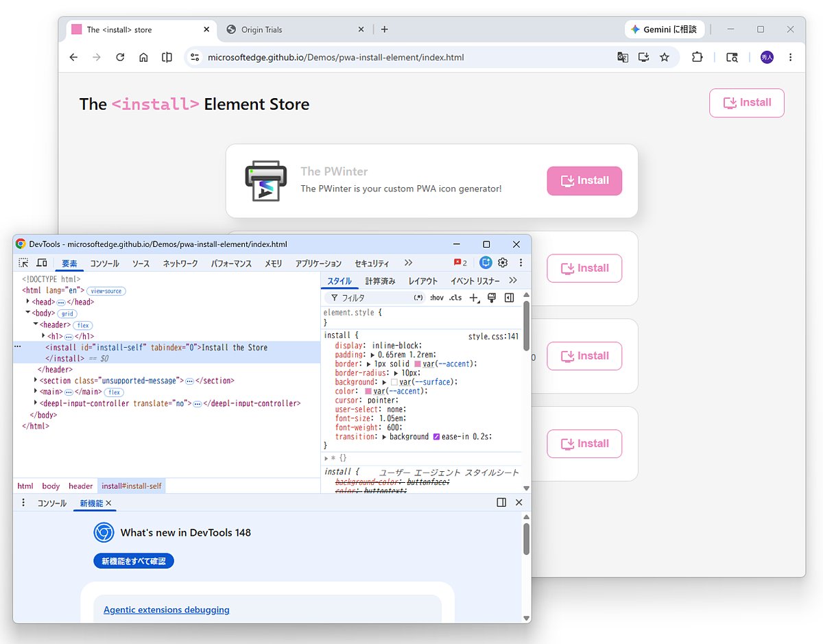Open a new browser tab with plus

tap(385, 29)
